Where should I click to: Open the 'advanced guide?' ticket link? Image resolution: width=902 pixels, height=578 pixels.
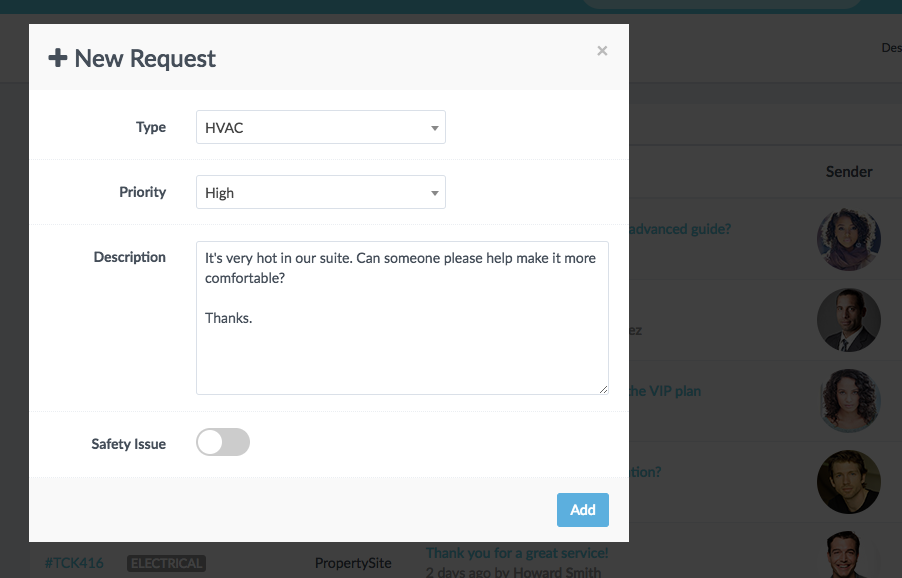click(679, 229)
